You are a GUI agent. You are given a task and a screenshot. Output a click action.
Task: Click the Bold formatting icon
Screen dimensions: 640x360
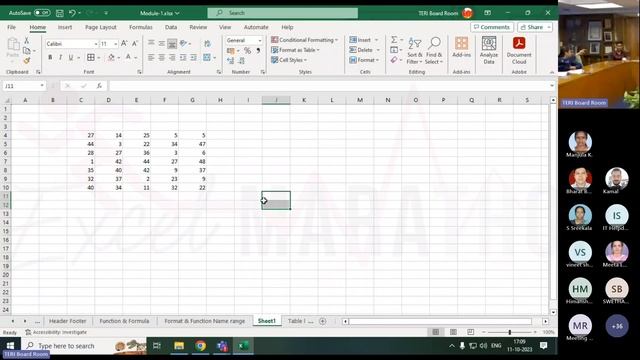pyautogui.click(x=50, y=58)
